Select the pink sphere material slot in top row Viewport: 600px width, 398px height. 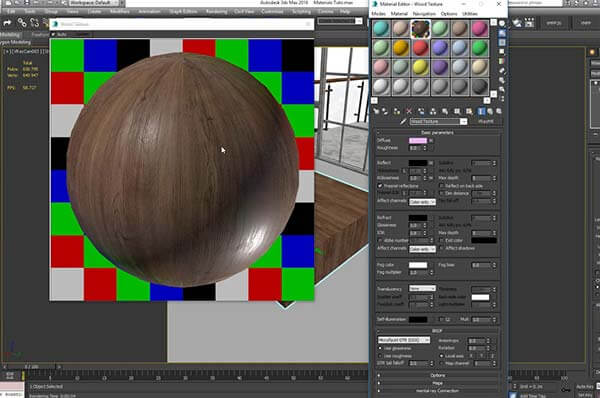point(479,29)
